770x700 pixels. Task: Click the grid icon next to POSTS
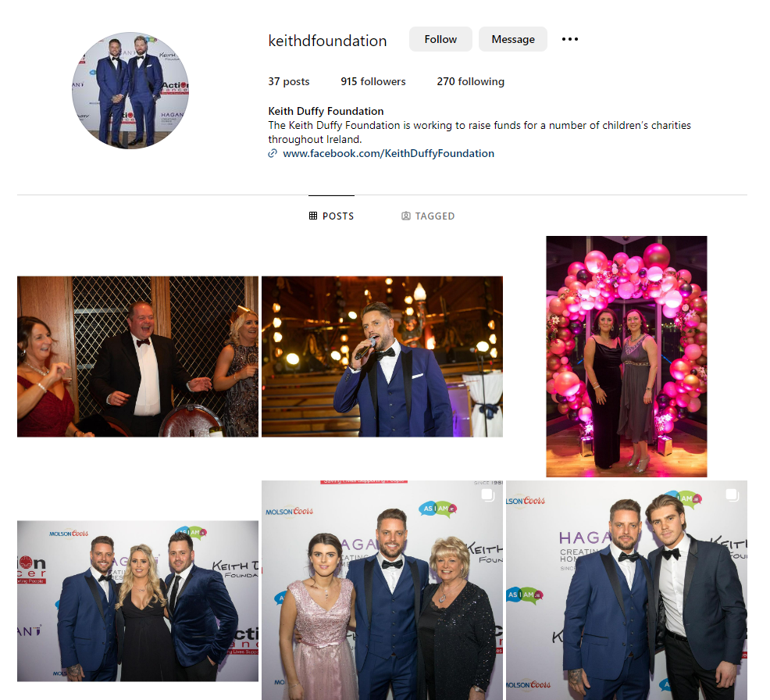click(x=313, y=216)
